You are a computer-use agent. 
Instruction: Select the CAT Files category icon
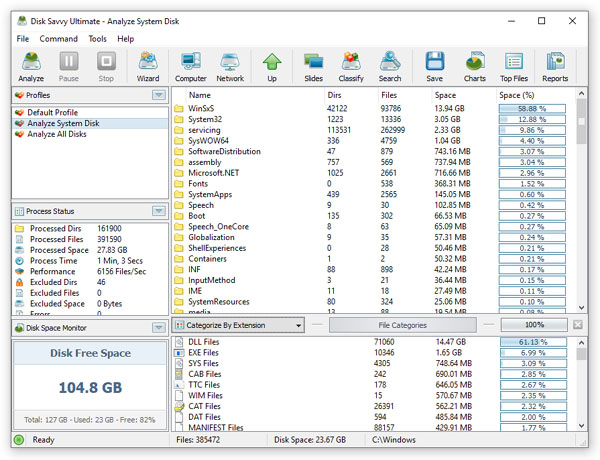(x=179, y=406)
